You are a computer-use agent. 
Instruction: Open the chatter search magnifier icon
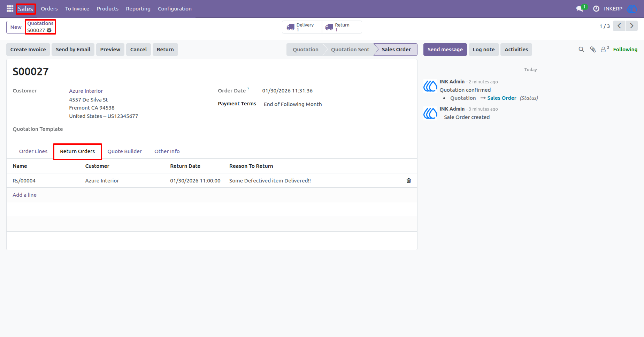click(x=581, y=50)
